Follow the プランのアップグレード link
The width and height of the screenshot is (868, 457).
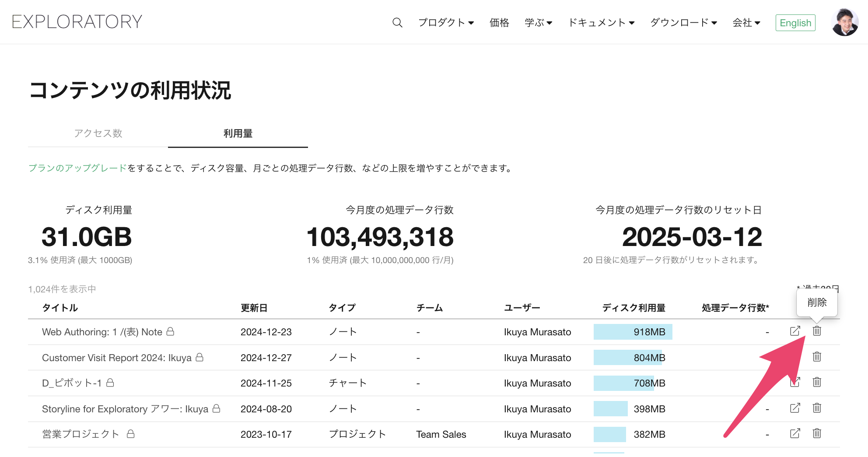[77, 168]
